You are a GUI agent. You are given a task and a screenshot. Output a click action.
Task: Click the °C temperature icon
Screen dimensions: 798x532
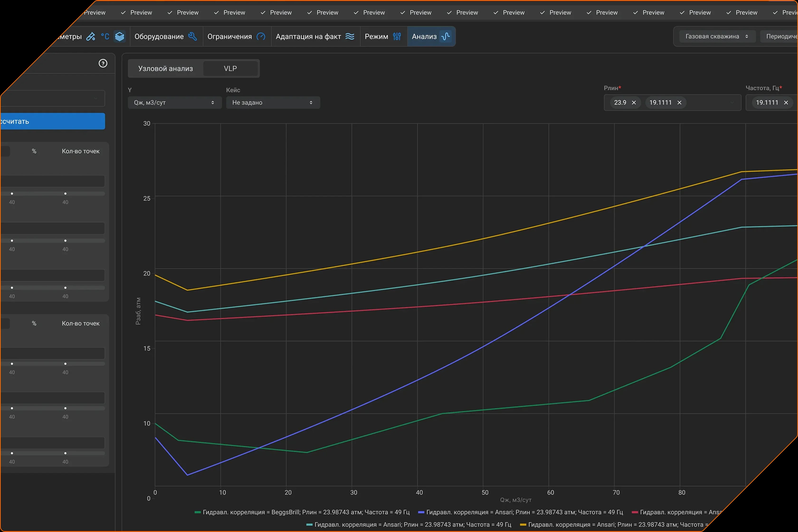coord(105,37)
